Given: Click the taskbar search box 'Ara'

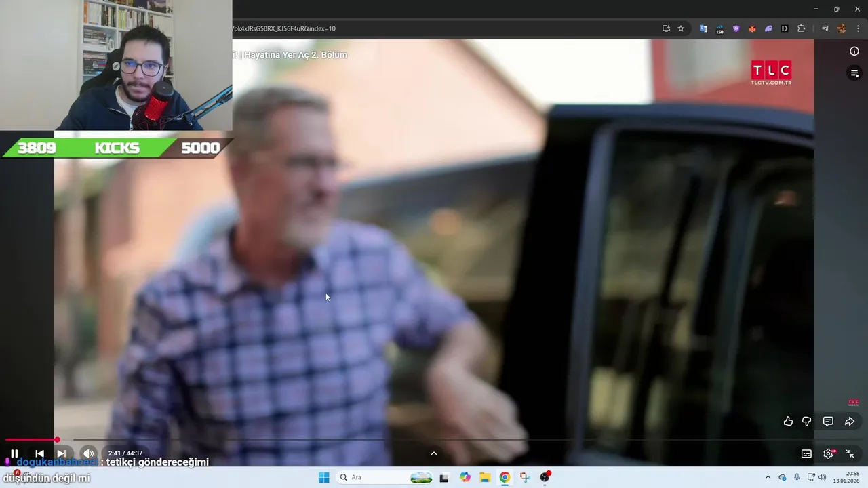Looking at the screenshot, I should coord(384,477).
